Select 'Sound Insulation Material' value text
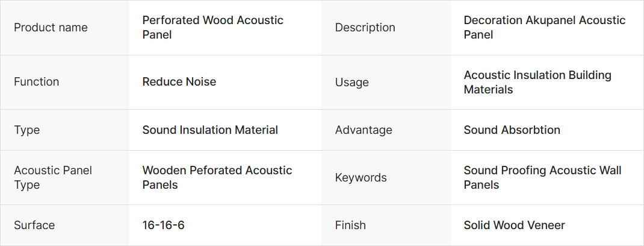The image size is (644, 246). click(210, 130)
